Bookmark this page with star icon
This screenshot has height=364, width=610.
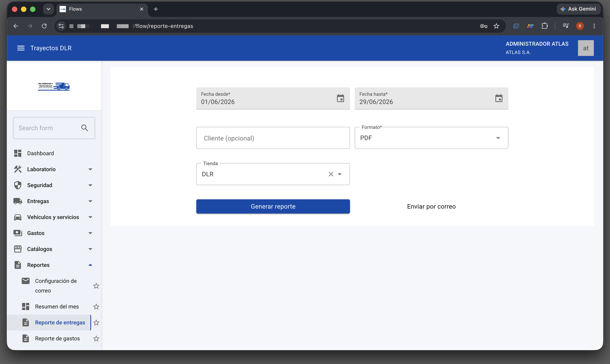(496, 26)
